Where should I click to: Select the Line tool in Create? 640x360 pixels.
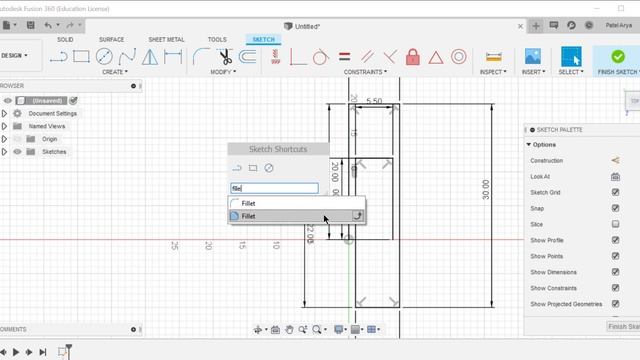click(x=59, y=57)
